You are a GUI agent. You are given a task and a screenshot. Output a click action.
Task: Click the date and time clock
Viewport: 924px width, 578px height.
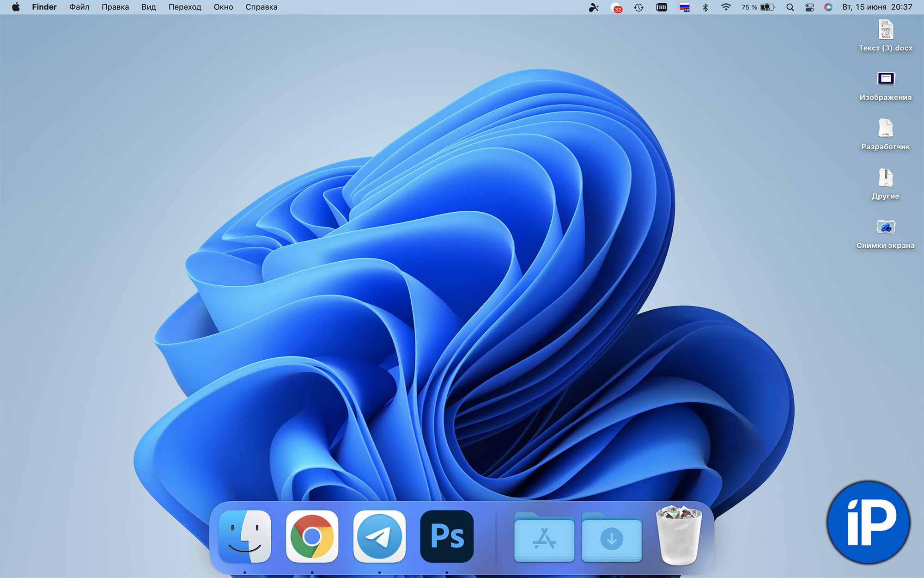[877, 7]
